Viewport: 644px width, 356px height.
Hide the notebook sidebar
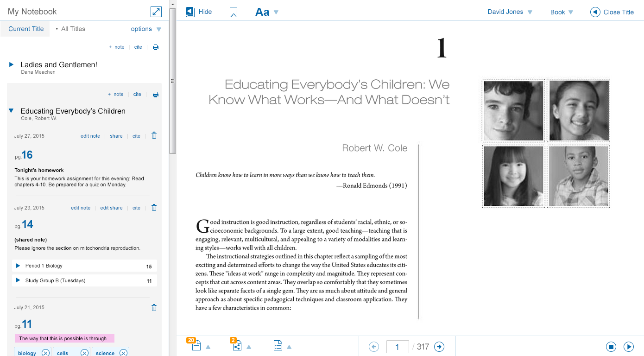[x=199, y=12]
